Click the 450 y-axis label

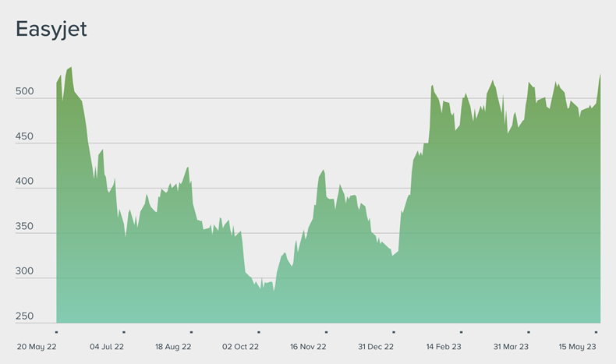(x=25, y=136)
